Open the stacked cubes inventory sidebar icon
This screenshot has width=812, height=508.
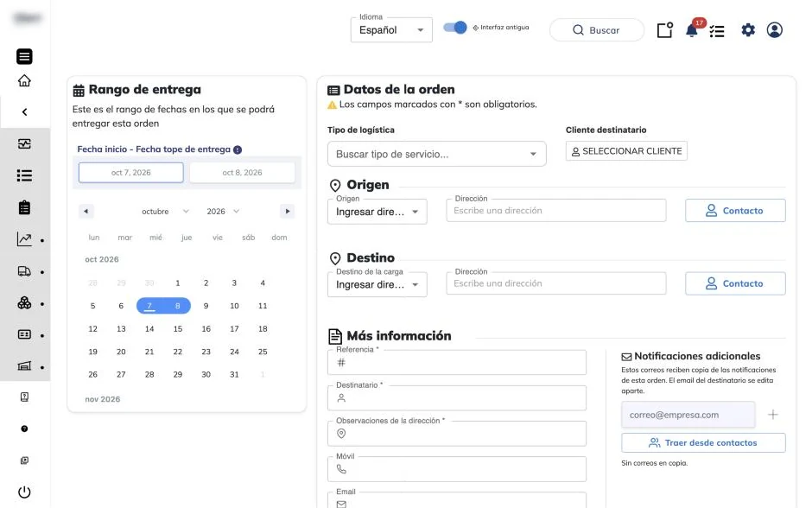[24, 303]
